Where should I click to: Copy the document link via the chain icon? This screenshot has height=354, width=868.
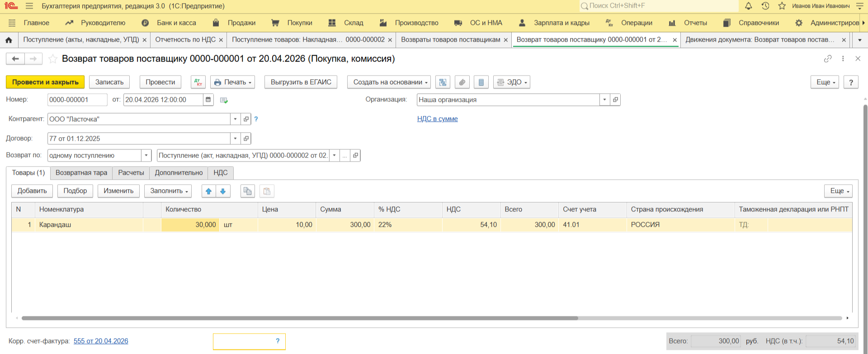[x=828, y=59]
